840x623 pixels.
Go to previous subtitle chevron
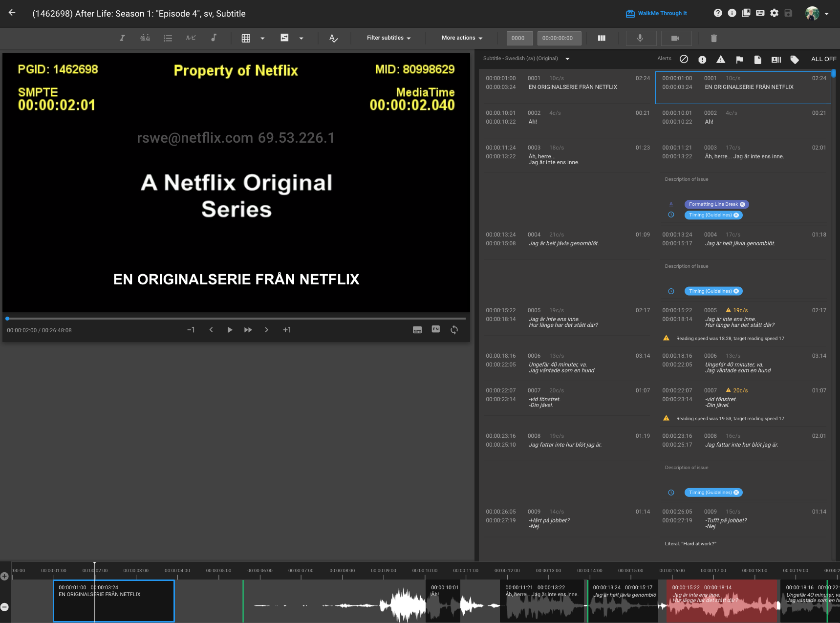(x=211, y=330)
